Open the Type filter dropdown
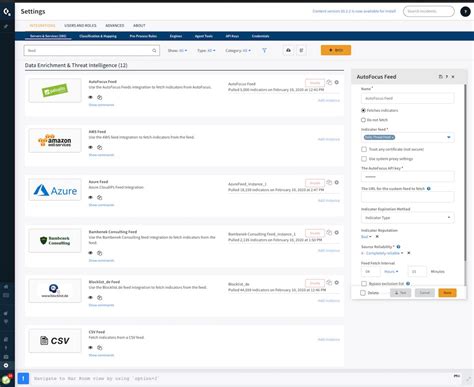Image resolution: width=474 pixels, height=387 pixels. [206, 50]
